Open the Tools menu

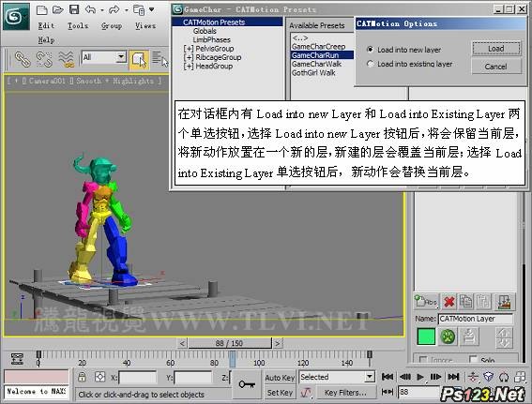pos(78,25)
